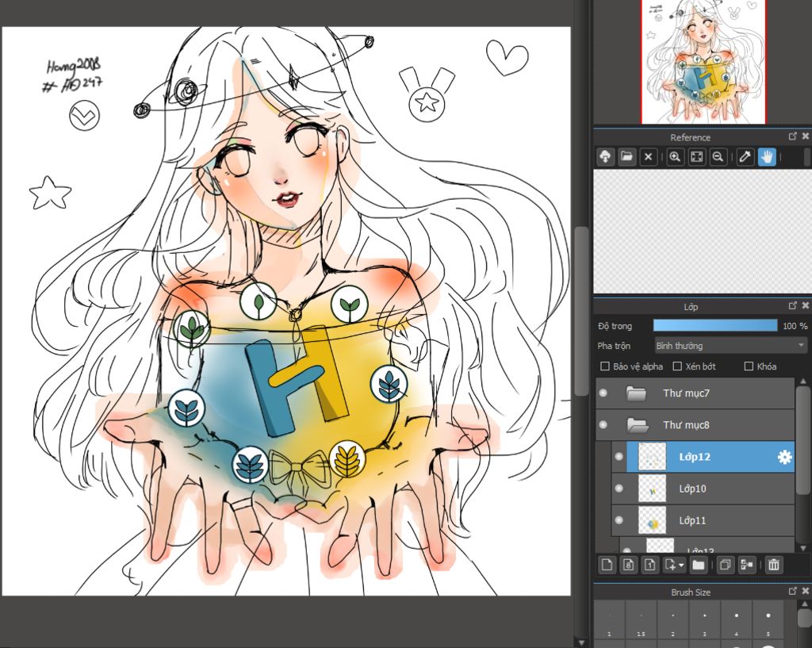Image resolution: width=812 pixels, height=648 pixels.
Task: Hide the Thư mục8 folder
Action: pos(603,425)
